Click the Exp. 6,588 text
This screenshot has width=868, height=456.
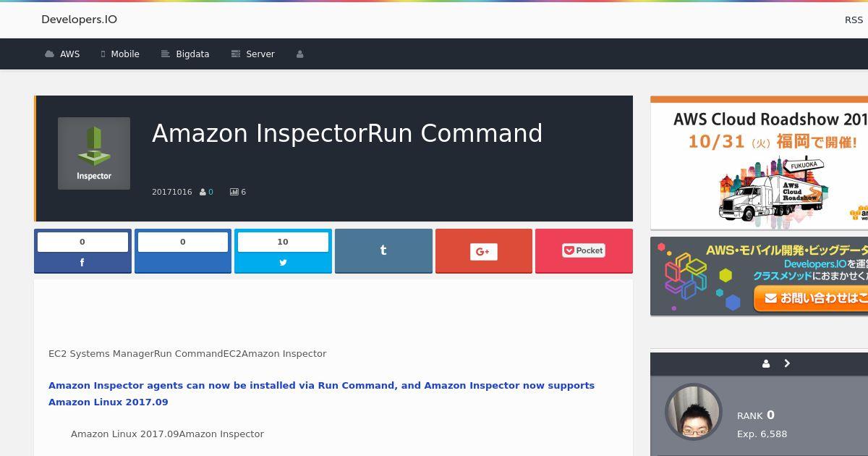point(762,434)
